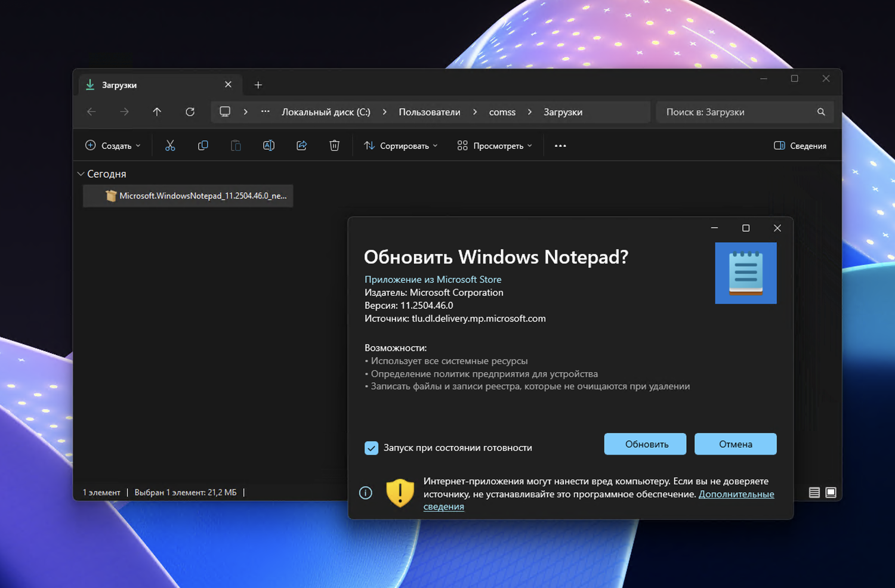Open the three-dots More options menu
895x588 pixels.
(560, 146)
